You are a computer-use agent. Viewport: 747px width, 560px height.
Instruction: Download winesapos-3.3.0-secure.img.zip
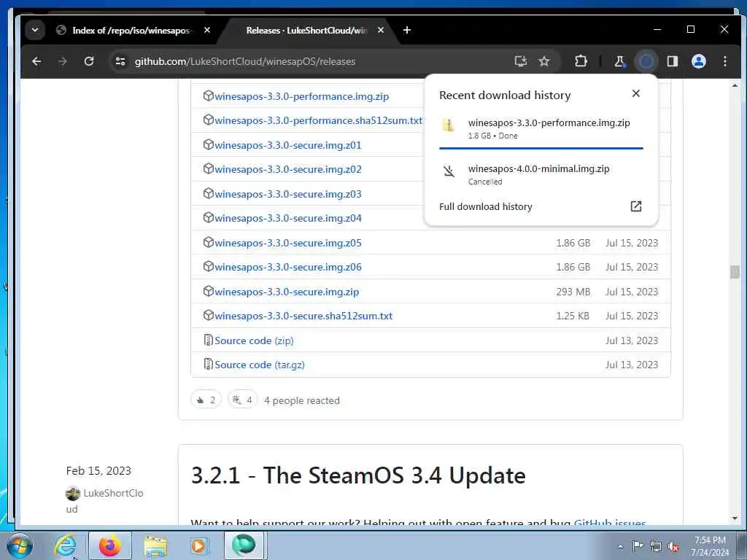pos(287,292)
